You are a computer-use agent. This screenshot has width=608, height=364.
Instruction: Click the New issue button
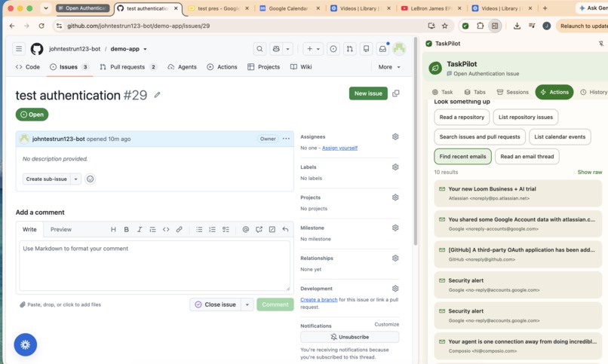(368, 93)
